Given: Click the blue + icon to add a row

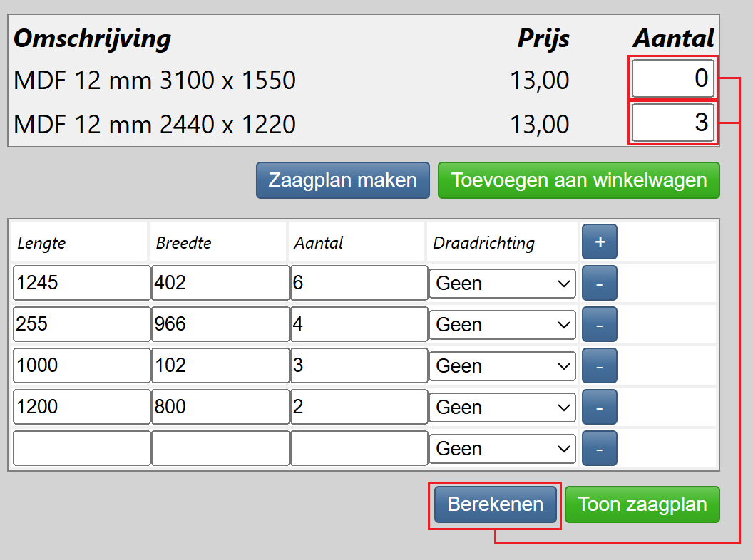Looking at the screenshot, I should tap(599, 242).
